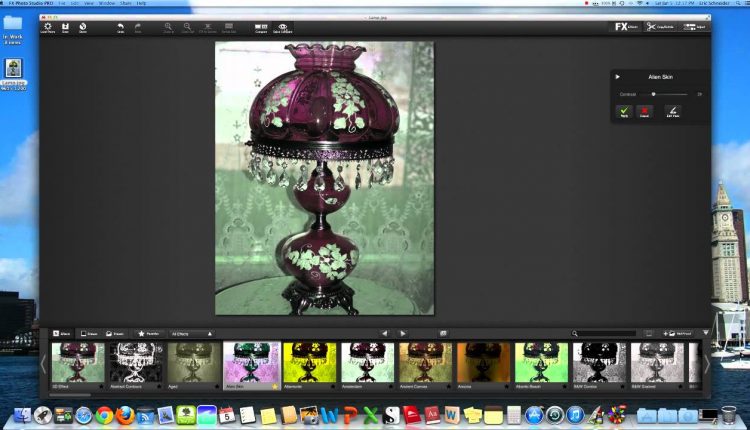Select the Aged effect thumbnail

[194, 362]
